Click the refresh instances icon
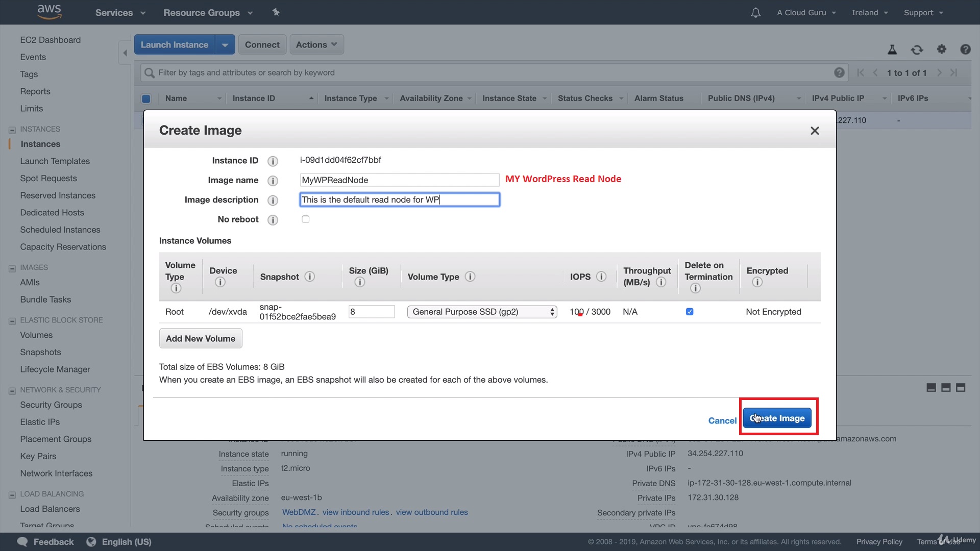Image resolution: width=980 pixels, height=551 pixels. (x=917, y=49)
